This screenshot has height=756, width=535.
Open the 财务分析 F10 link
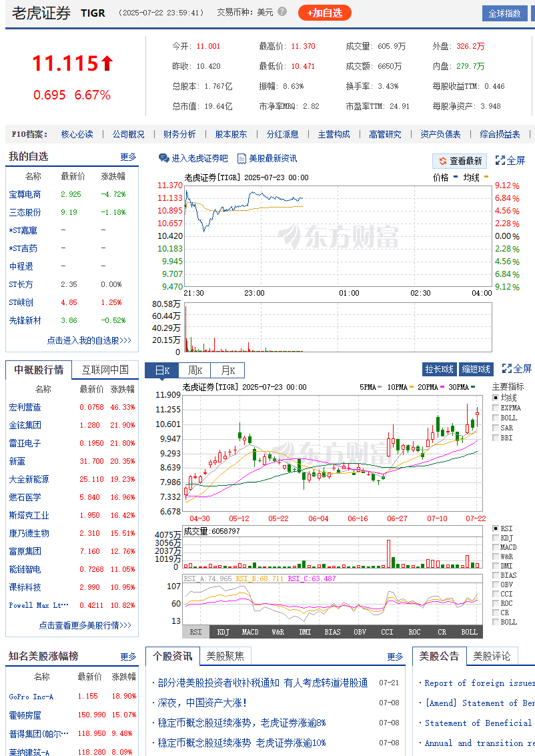coord(179,135)
